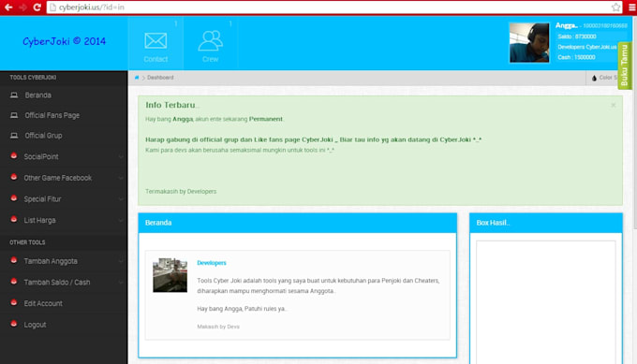Image resolution: width=637 pixels, height=364 pixels.
Task: Click the red icon beside List Harga
Action: [14, 220]
